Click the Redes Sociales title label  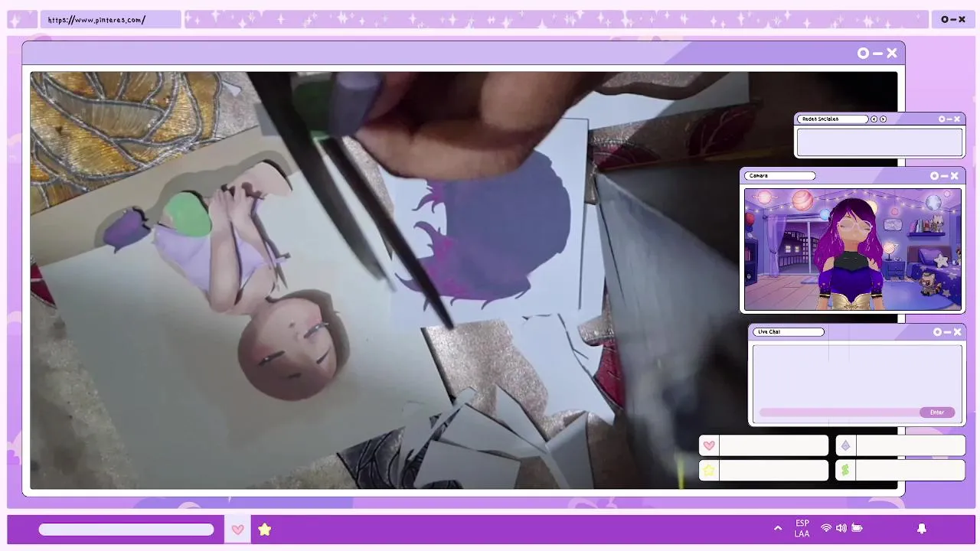tap(833, 119)
